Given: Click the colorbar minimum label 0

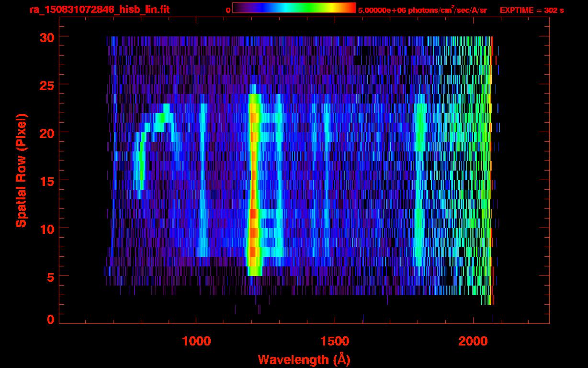Looking at the screenshot, I should (x=228, y=10).
